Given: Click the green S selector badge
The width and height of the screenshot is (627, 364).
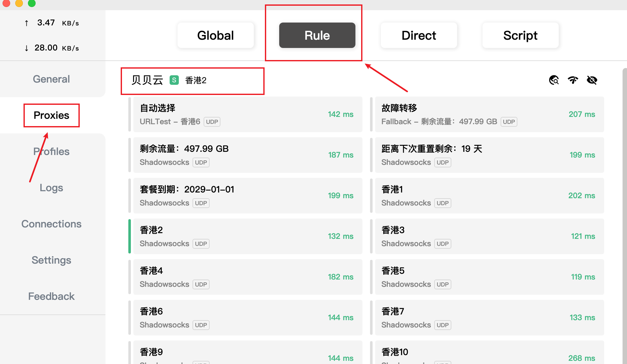Looking at the screenshot, I should (x=174, y=80).
